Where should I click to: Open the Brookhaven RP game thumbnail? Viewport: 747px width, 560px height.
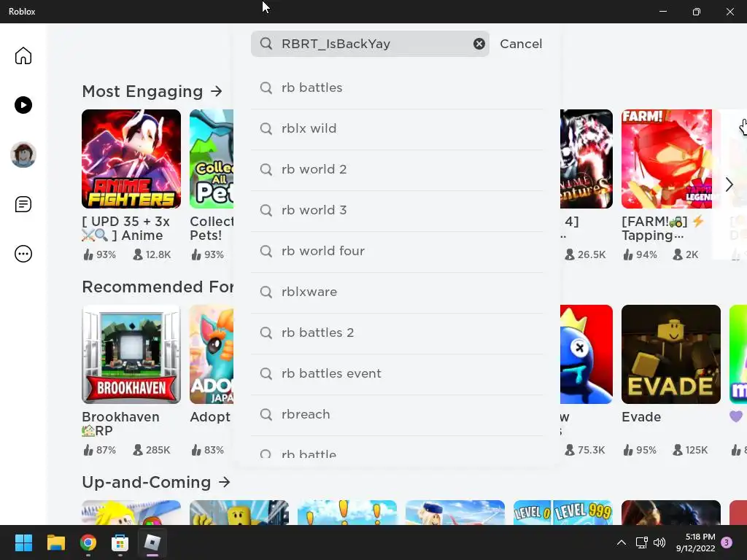(x=131, y=354)
